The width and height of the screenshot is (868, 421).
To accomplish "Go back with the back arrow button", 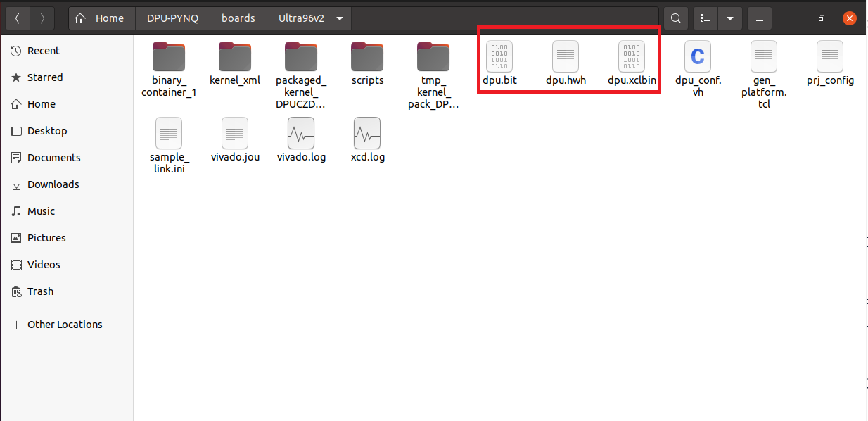I will click(x=18, y=18).
